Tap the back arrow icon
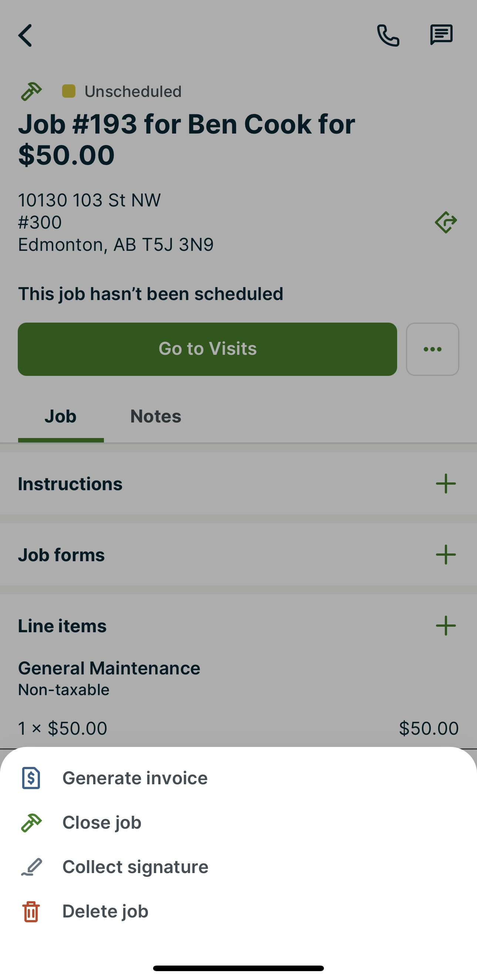 click(x=25, y=36)
